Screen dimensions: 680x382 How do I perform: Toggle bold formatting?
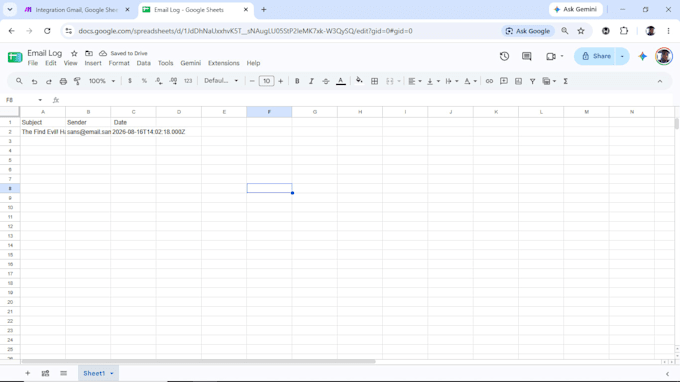pyautogui.click(x=297, y=81)
